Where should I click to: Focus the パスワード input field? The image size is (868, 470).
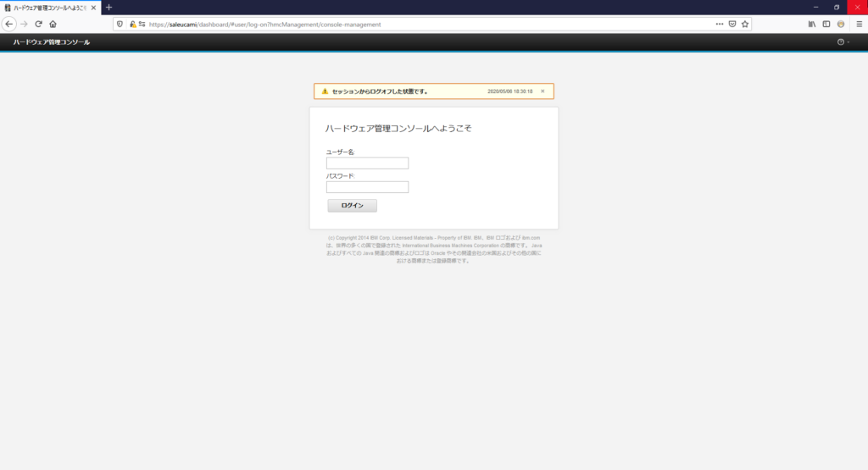367,187
